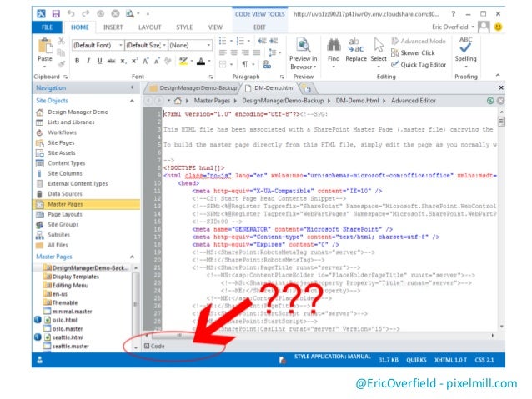
Task: Open Preview in Browser
Action: click(x=303, y=53)
